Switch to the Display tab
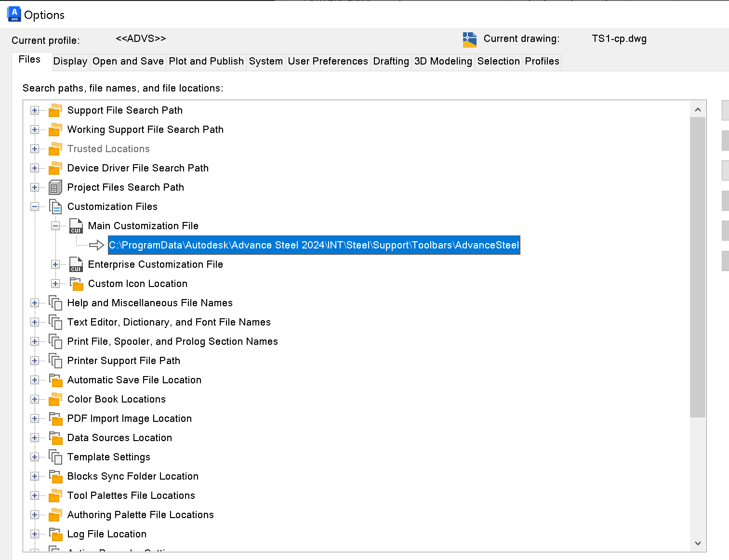The image size is (729, 560). (x=70, y=61)
